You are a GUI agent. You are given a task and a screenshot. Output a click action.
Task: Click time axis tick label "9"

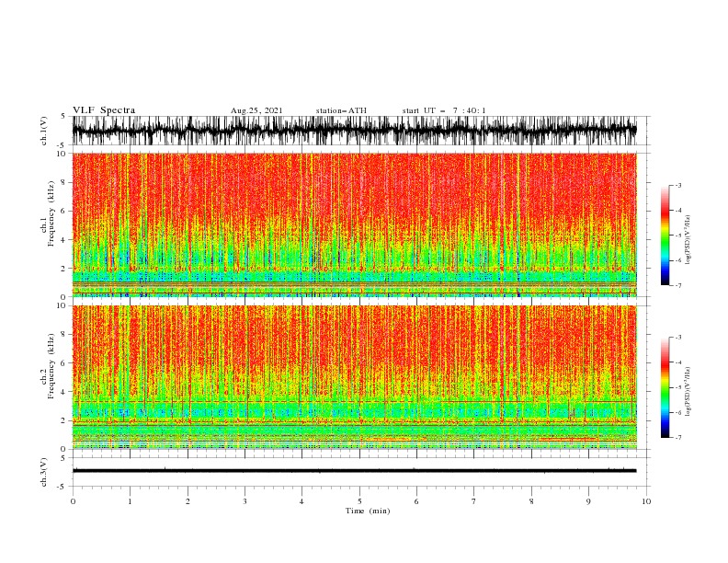coord(588,501)
